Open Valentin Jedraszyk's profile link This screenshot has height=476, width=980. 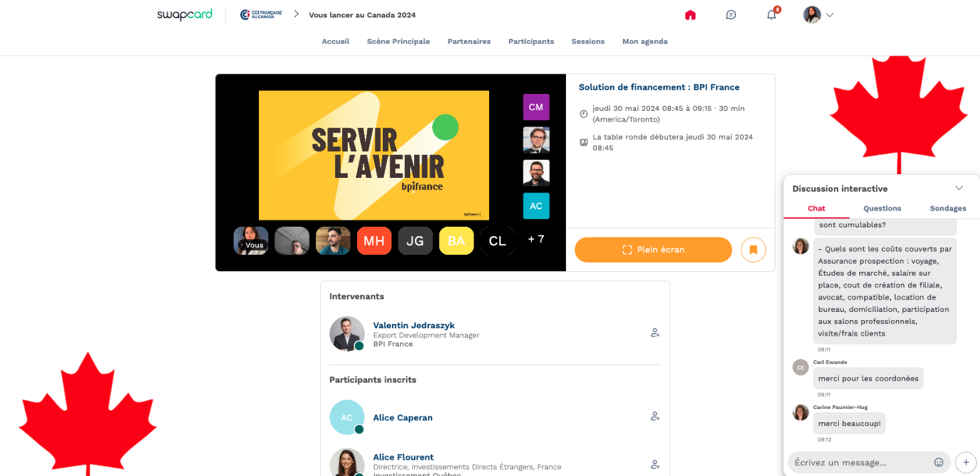point(413,325)
